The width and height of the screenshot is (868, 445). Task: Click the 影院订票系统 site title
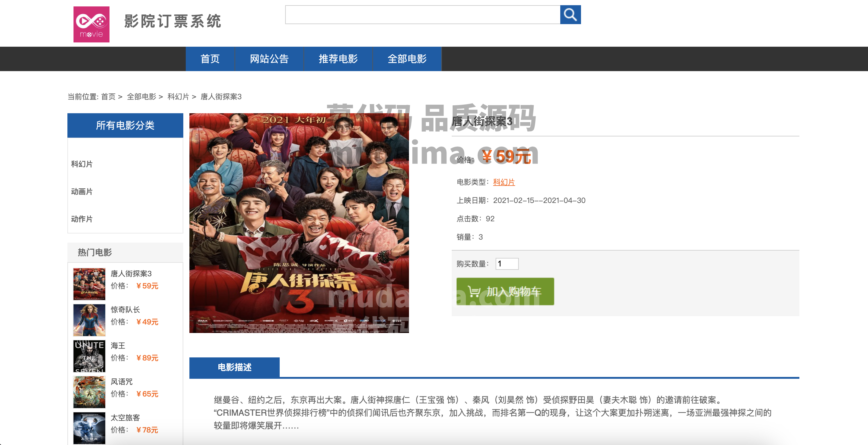[173, 21]
